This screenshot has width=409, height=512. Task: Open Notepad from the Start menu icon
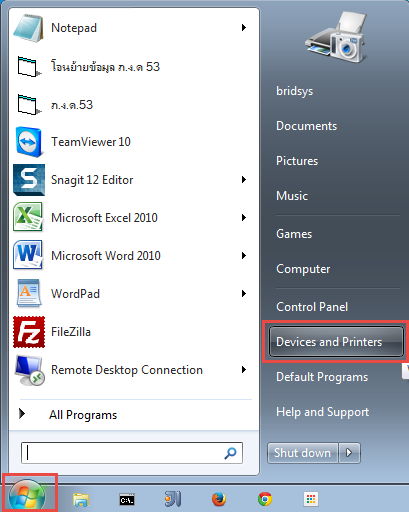pyautogui.click(x=28, y=28)
